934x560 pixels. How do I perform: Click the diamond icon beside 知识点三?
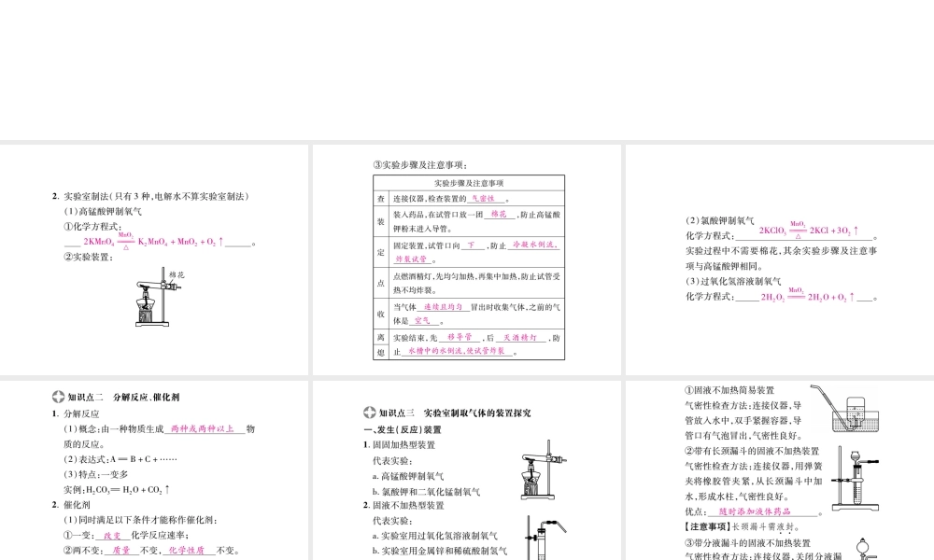click(368, 411)
